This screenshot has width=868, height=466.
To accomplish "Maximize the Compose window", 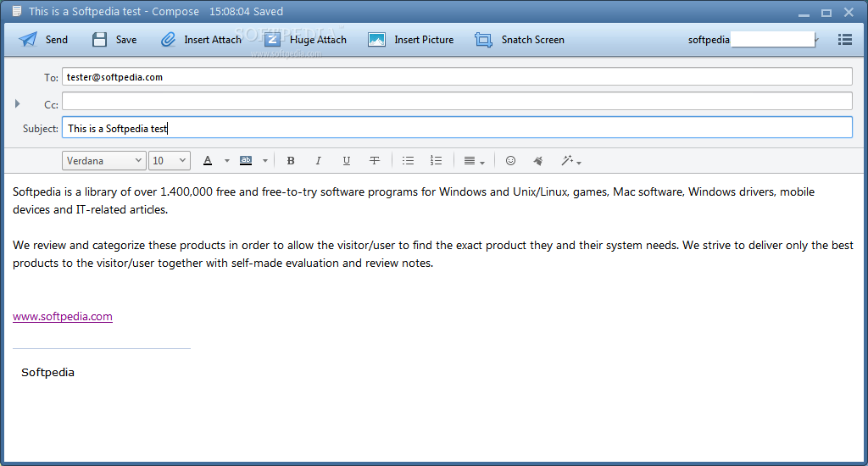I will coord(826,13).
